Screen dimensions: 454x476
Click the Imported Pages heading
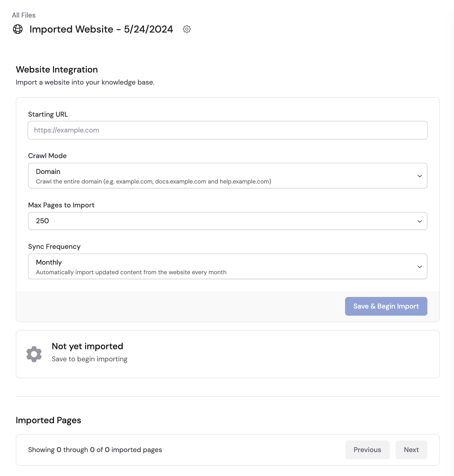coord(48,420)
